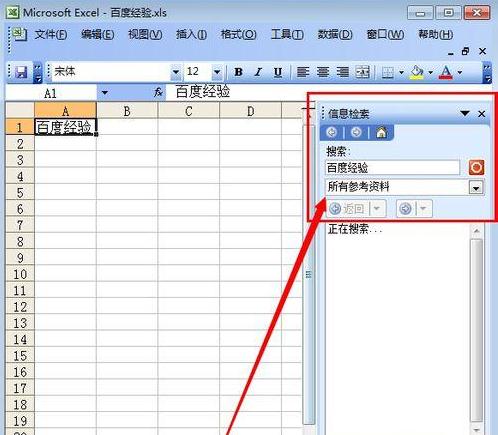Open the 插入(I) menu
The width and height of the screenshot is (498, 435).
coord(191,34)
